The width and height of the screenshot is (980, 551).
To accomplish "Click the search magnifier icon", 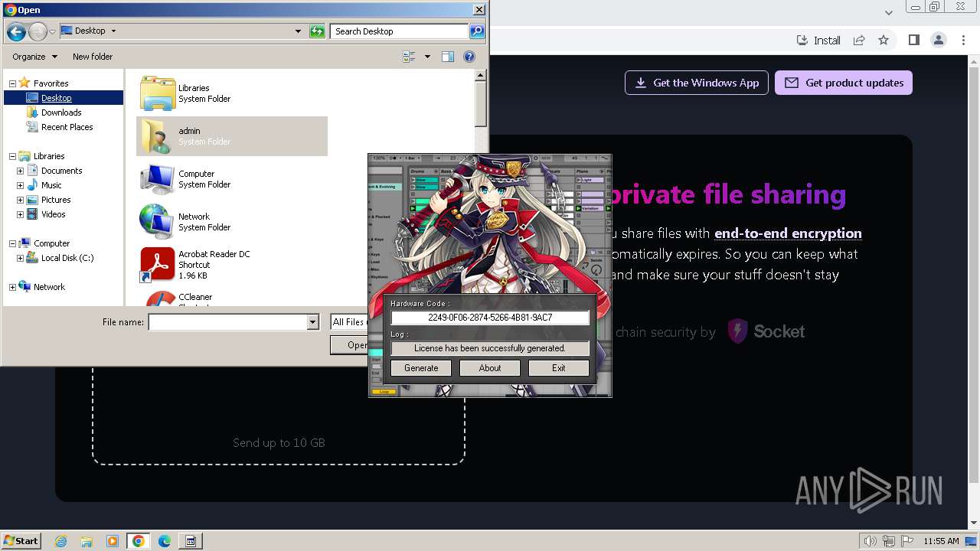I will pos(477,31).
